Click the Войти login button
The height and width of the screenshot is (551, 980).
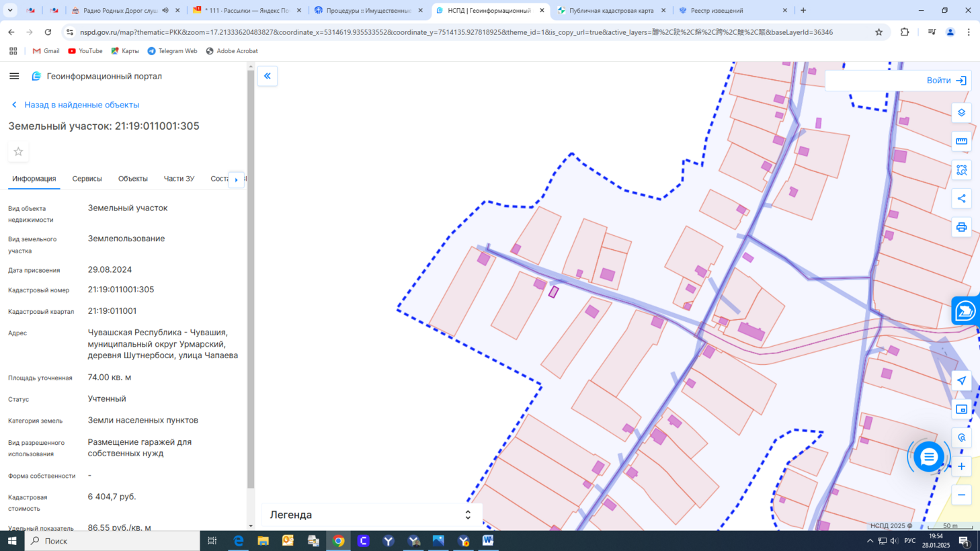tap(946, 81)
